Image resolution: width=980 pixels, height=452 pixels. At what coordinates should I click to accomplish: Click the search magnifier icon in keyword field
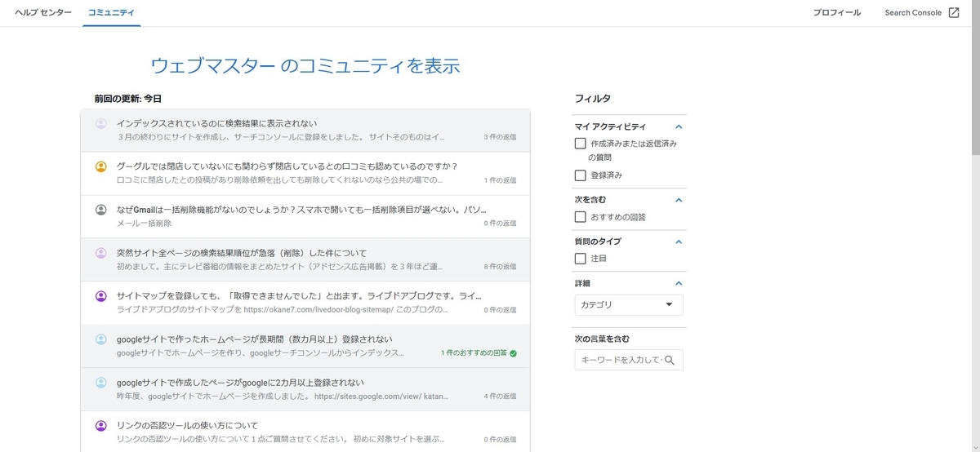tap(670, 360)
